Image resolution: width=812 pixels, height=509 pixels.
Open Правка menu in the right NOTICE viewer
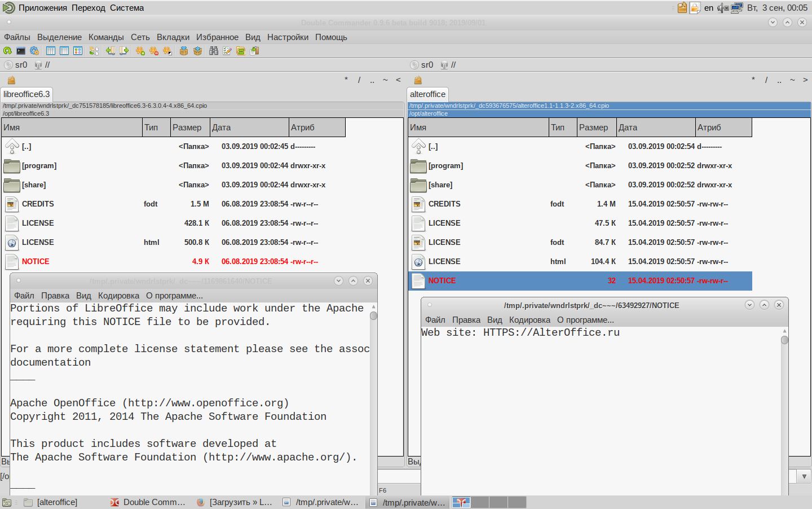[x=466, y=320]
